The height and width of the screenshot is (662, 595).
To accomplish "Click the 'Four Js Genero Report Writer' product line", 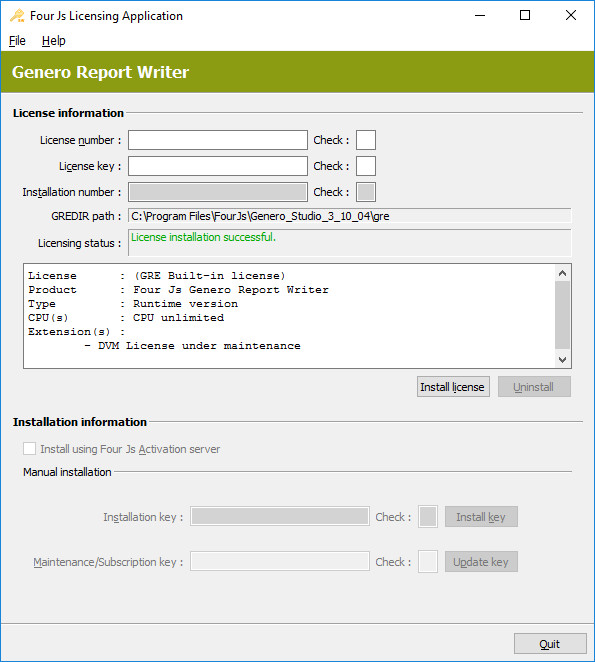I will pyautogui.click(x=231, y=290).
